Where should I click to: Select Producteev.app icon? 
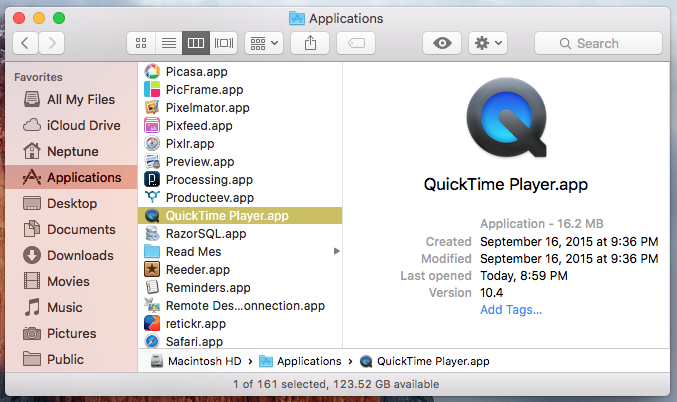(x=152, y=197)
